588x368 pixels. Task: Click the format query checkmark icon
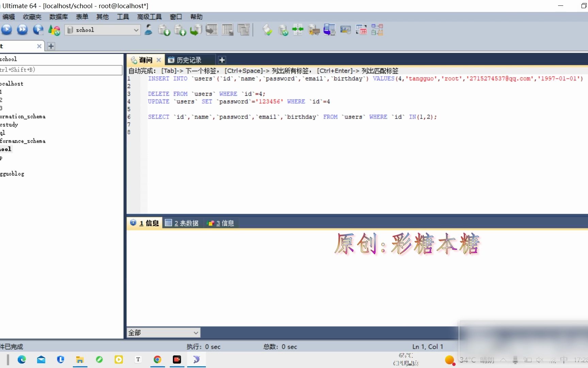[267, 30]
